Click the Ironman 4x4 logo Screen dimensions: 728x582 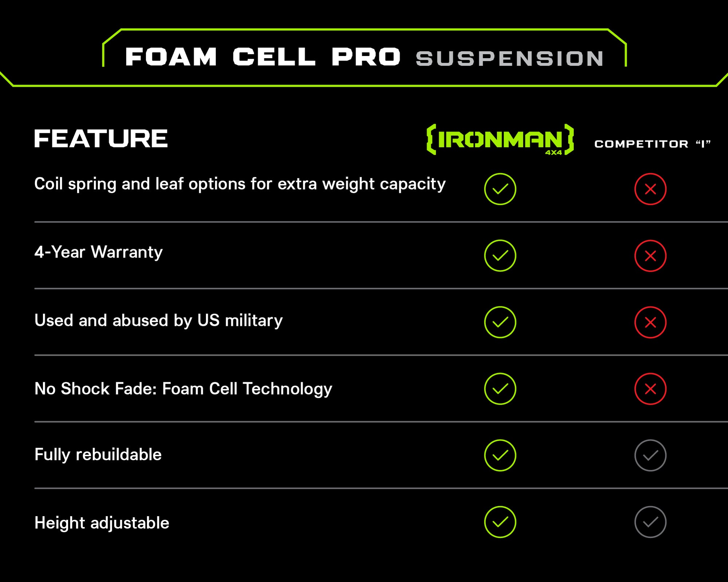pos(500,140)
